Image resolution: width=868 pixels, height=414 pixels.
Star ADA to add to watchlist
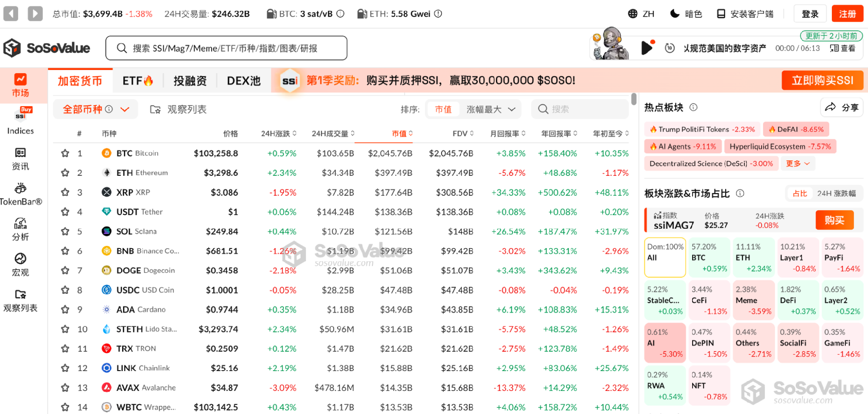click(65, 310)
